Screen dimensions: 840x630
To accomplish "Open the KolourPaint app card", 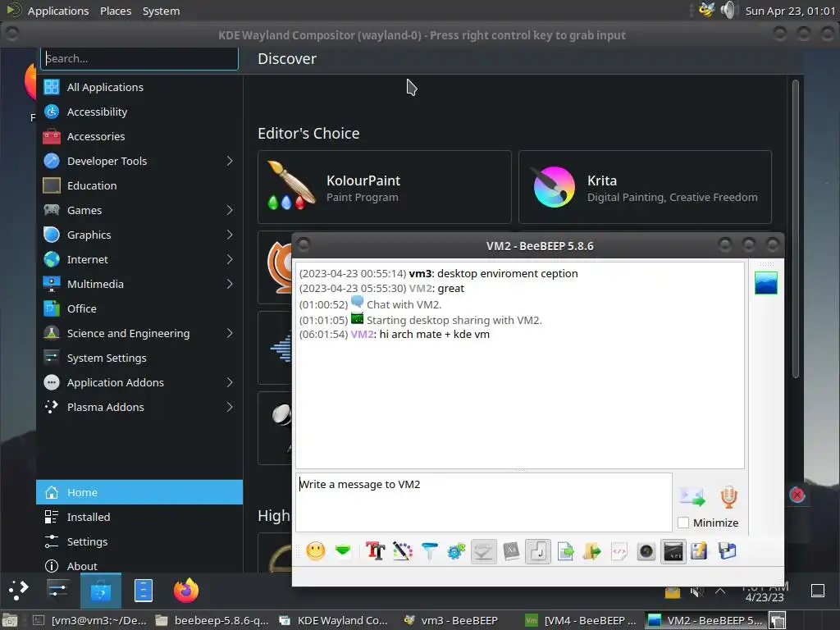I will pyautogui.click(x=384, y=187).
